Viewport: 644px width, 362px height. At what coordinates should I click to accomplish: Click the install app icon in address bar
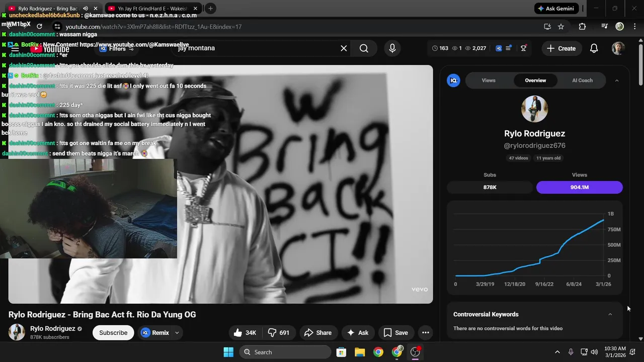547,27
